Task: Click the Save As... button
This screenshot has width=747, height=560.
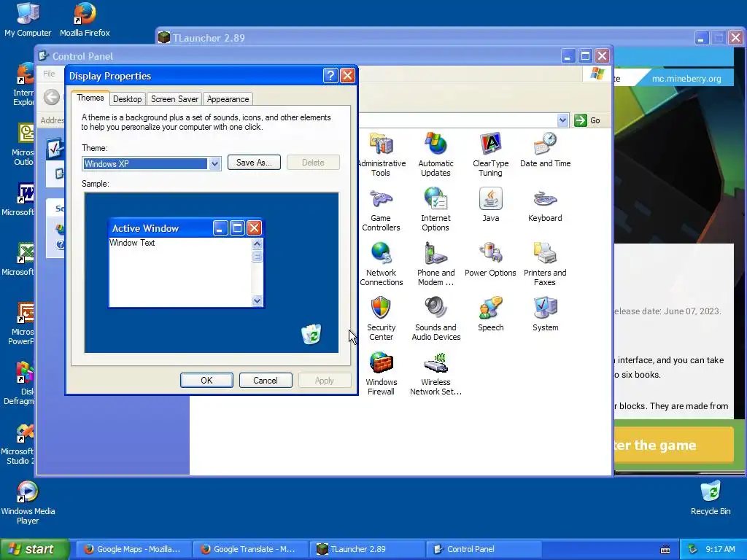Action: pyautogui.click(x=254, y=163)
